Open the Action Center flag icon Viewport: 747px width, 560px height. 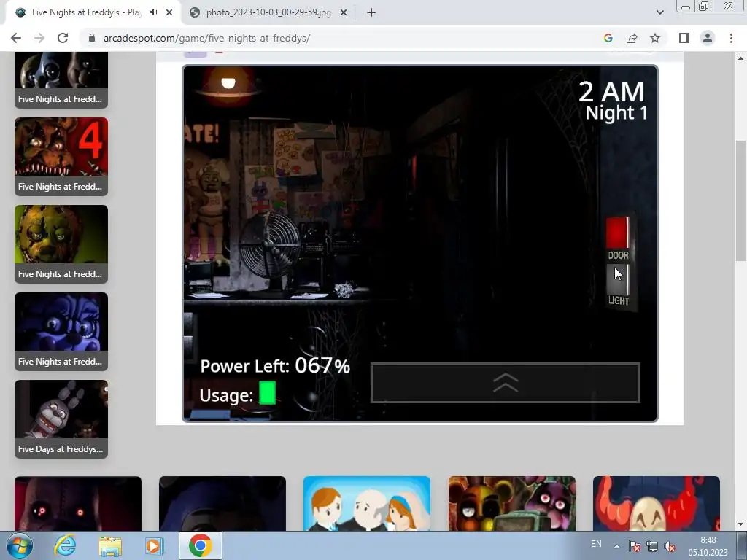634,546
